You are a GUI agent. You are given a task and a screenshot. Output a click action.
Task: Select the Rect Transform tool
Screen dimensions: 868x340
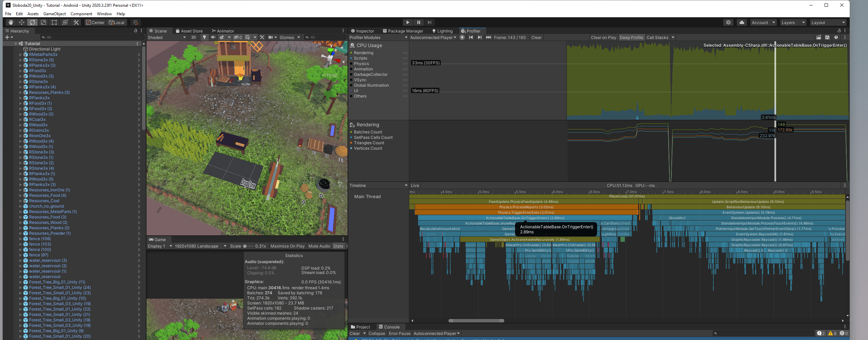54,22
